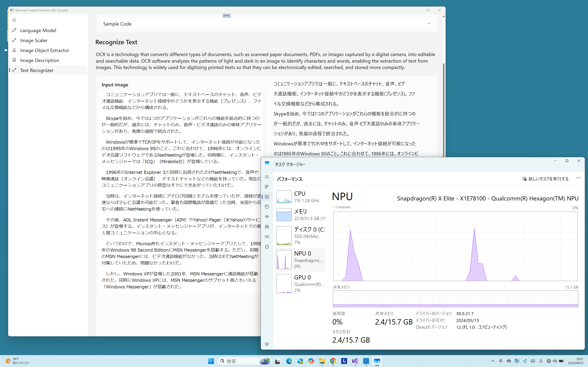588x367 pixels.
Task: Open Services puzzle icon in Task Manager
Action: [x=267, y=247]
